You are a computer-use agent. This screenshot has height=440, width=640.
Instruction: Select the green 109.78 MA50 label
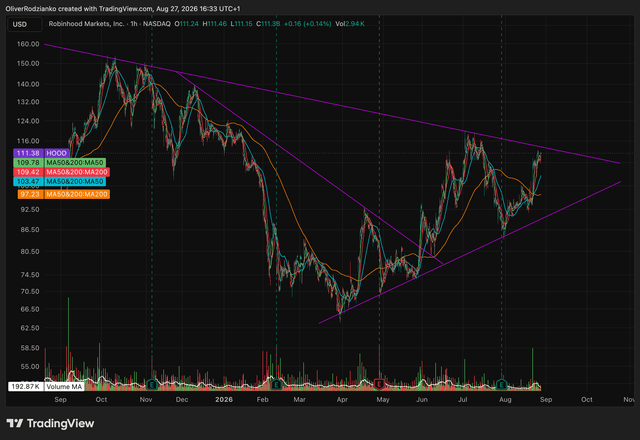pyautogui.click(x=60, y=162)
